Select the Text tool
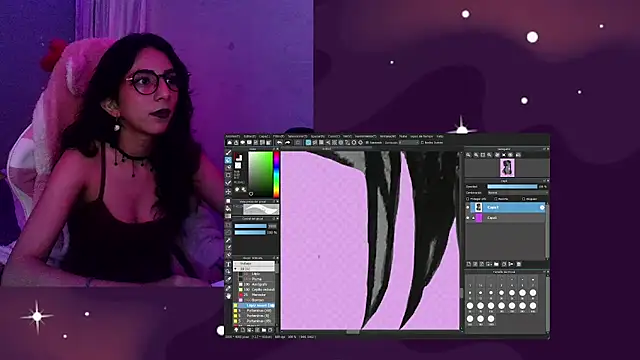 pos(228,264)
